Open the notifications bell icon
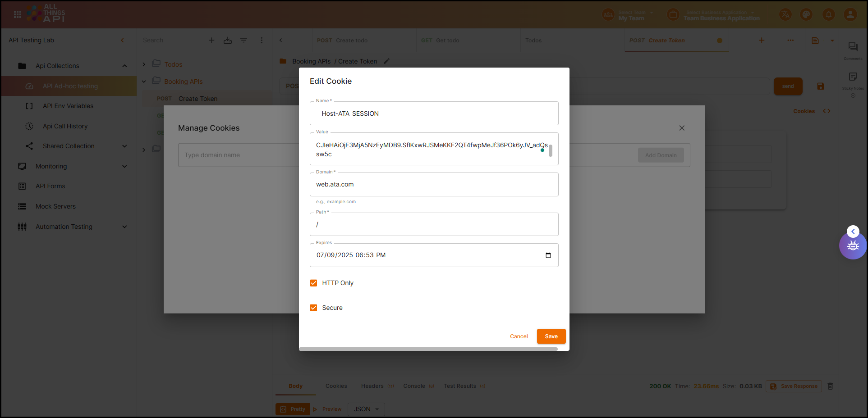The width and height of the screenshot is (868, 418). 828,14
